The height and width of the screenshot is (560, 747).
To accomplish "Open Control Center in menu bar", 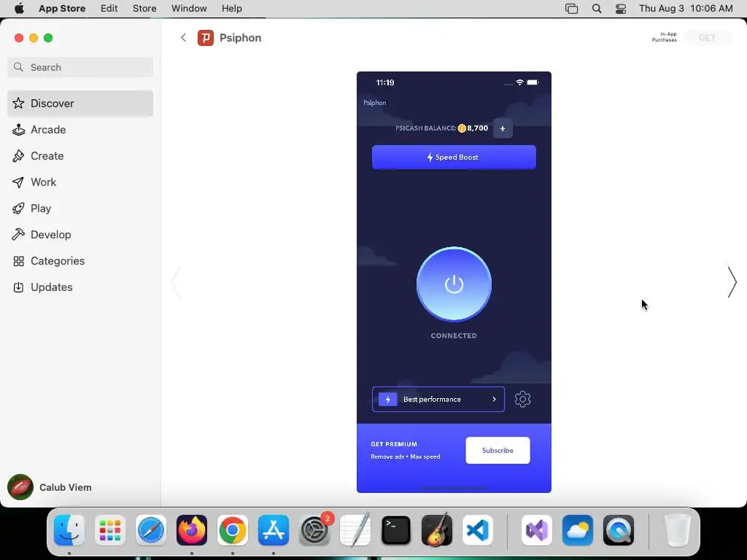I will click(621, 9).
